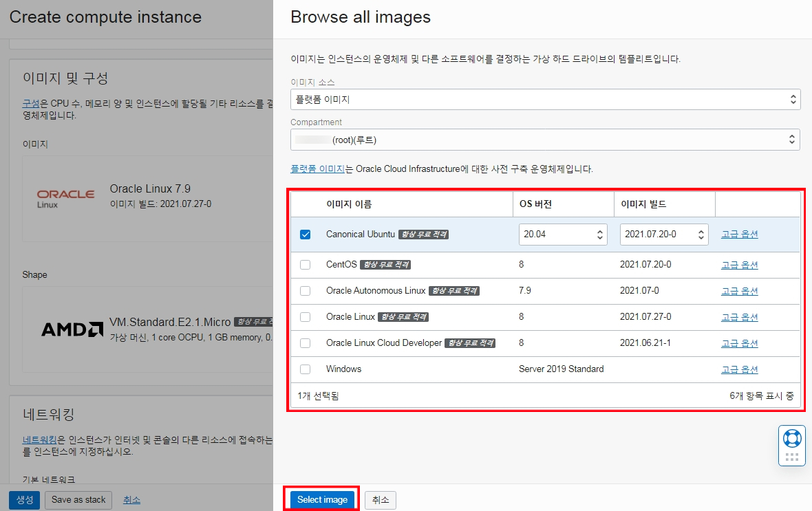This screenshot has height=511, width=812.
Task: Click the Oracle Linux logo in background page
Action: click(66, 199)
